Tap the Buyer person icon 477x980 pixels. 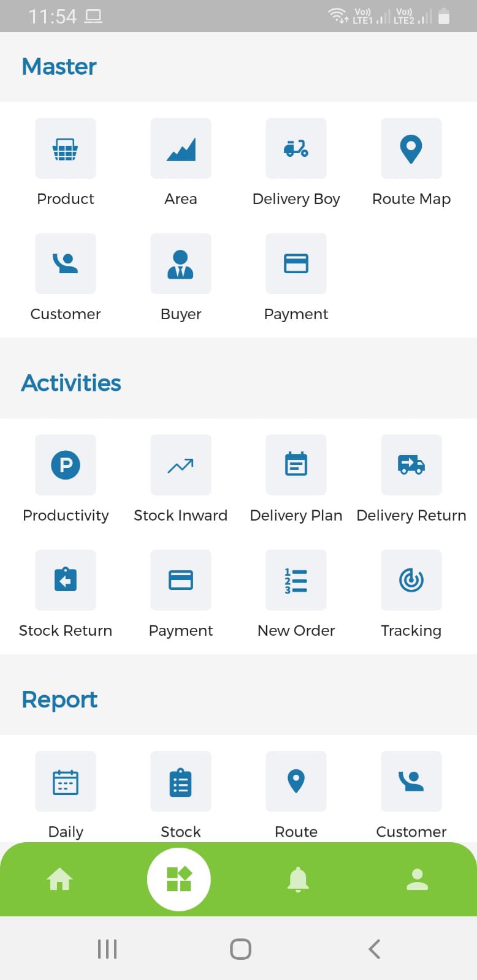click(x=181, y=263)
